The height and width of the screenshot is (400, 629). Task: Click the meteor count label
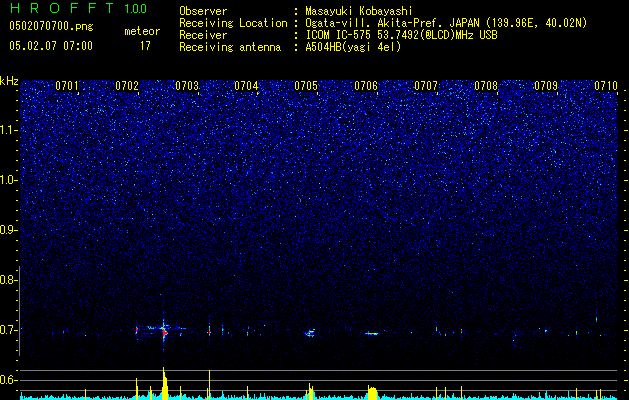142,31
